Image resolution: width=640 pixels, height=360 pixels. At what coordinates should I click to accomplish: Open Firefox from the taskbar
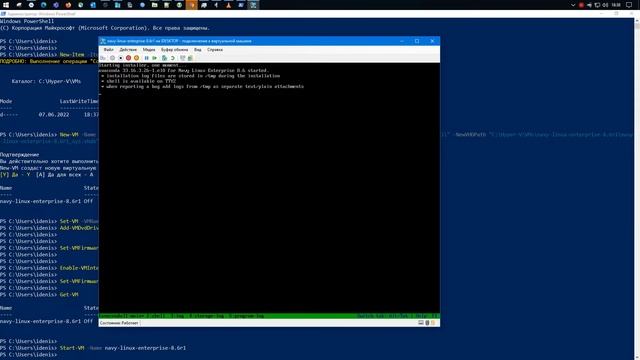(x=68, y=5)
